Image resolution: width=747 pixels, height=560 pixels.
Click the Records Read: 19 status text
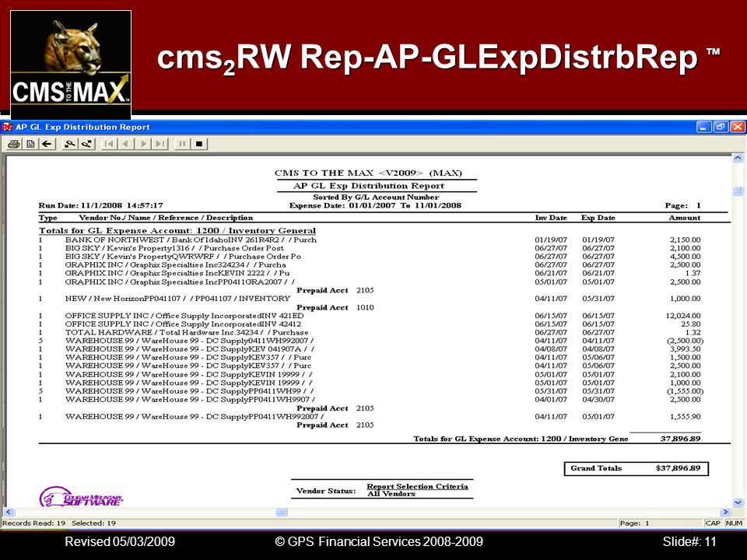tap(33, 523)
